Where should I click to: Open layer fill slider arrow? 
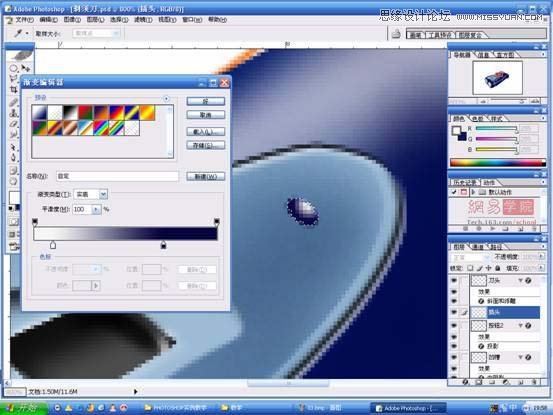pyautogui.click(x=541, y=268)
